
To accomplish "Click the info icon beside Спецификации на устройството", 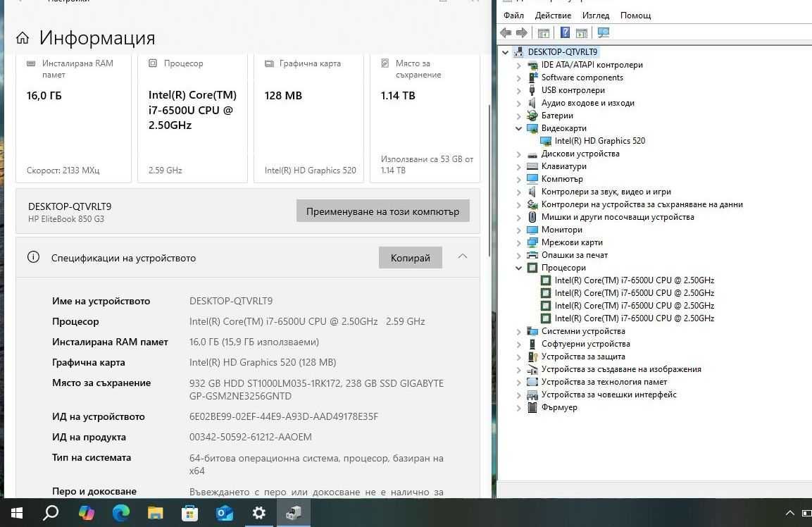I will 33,257.
